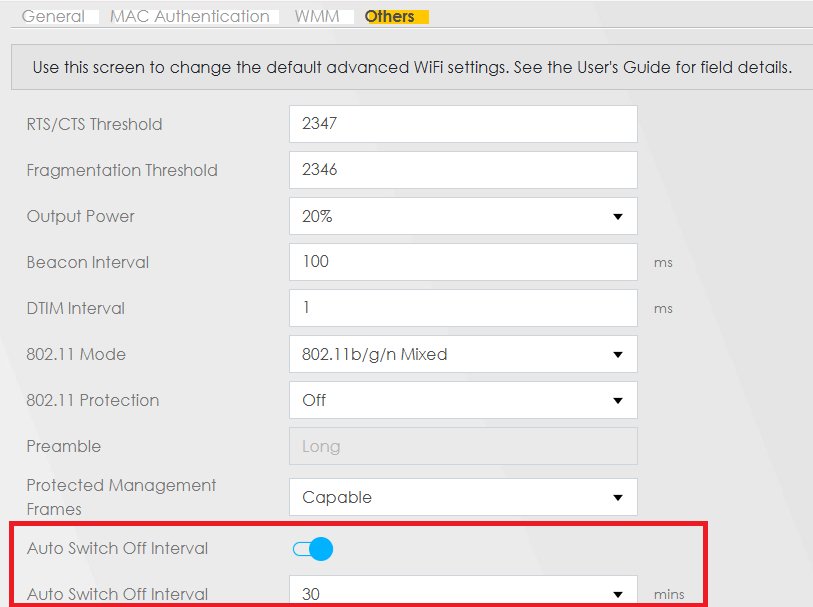The height and width of the screenshot is (607, 813).
Task: Toggle the Auto Switch Off Interval switch
Action: click(312, 549)
